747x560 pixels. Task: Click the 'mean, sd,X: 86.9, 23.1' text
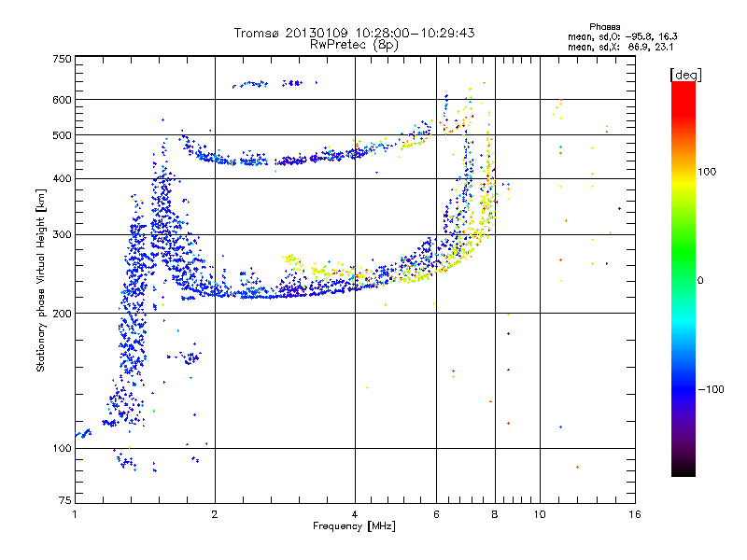(x=620, y=47)
